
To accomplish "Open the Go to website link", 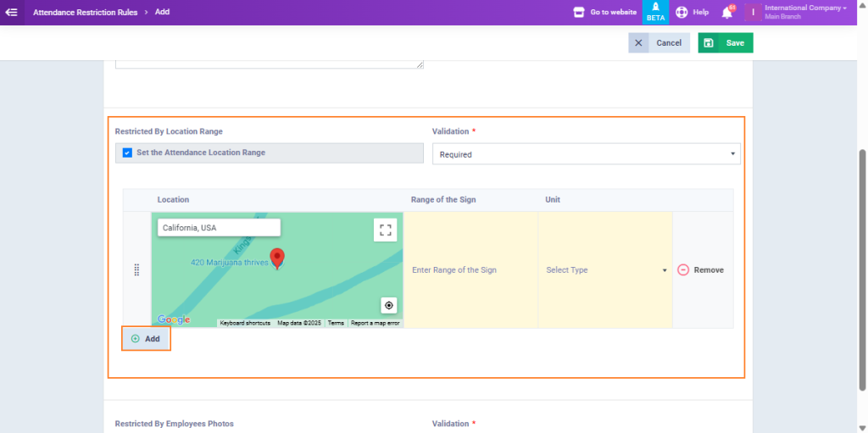I will point(614,12).
